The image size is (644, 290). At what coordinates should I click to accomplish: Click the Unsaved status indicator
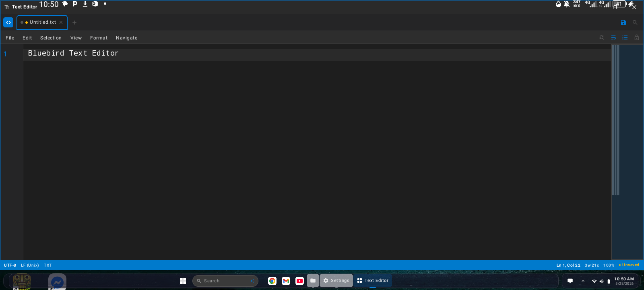coord(629,265)
